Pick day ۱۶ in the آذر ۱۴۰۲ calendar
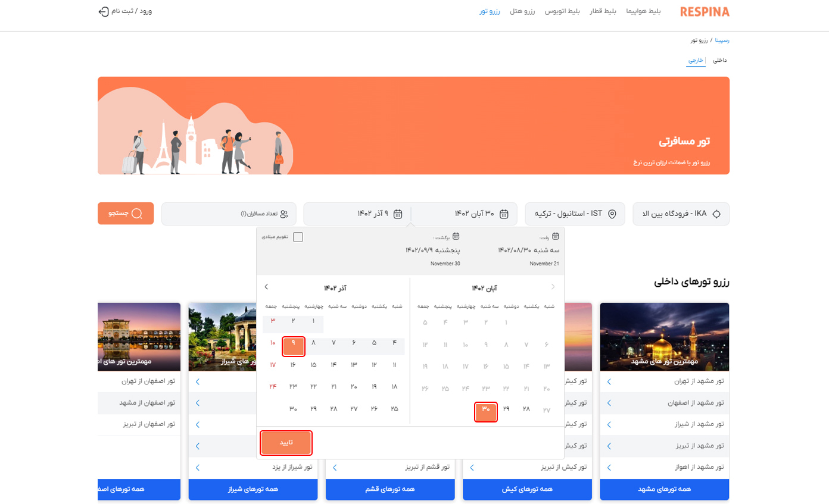The image size is (829, 504). [x=293, y=365]
